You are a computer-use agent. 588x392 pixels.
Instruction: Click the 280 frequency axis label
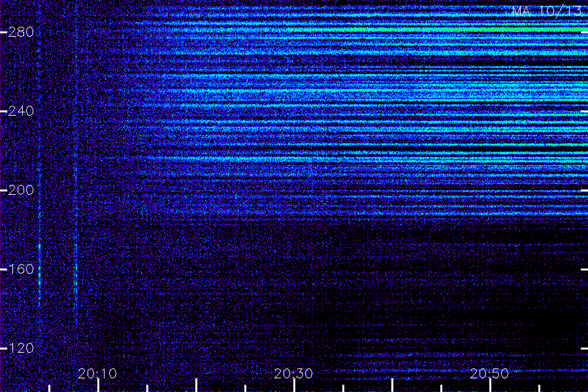(x=21, y=32)
